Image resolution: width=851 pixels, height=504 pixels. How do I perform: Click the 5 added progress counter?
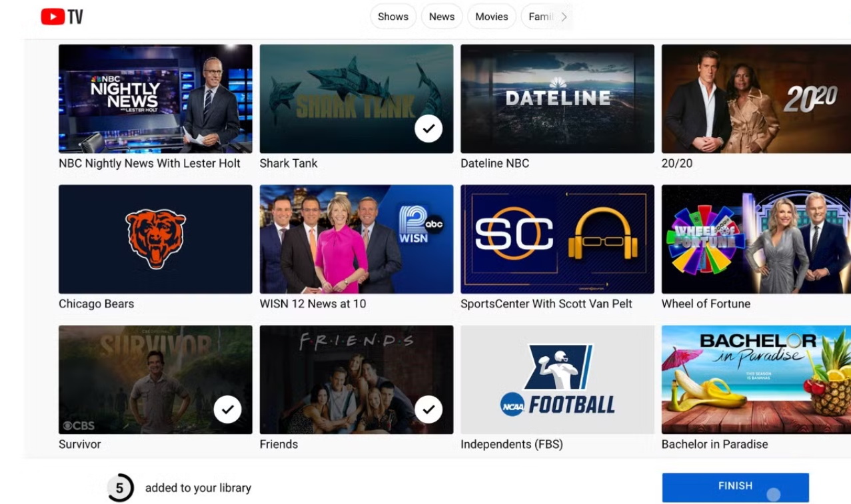[x=120, y=488]
